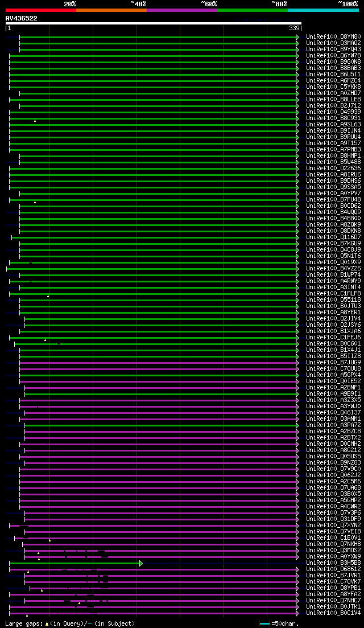
Task: Click the yellow gap marker under UniRef100_C1MLF8
Action: (x=48, y=296)
